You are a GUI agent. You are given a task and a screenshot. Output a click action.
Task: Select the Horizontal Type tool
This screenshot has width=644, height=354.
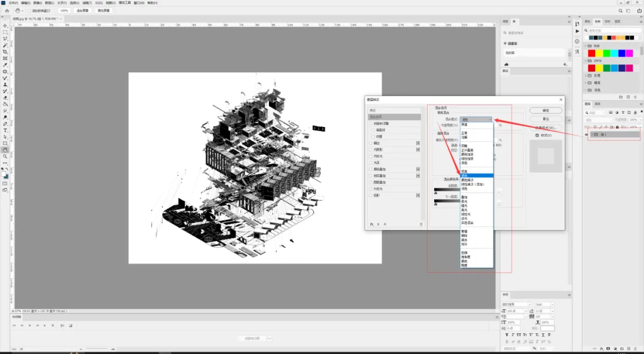[x=5, y=130]
